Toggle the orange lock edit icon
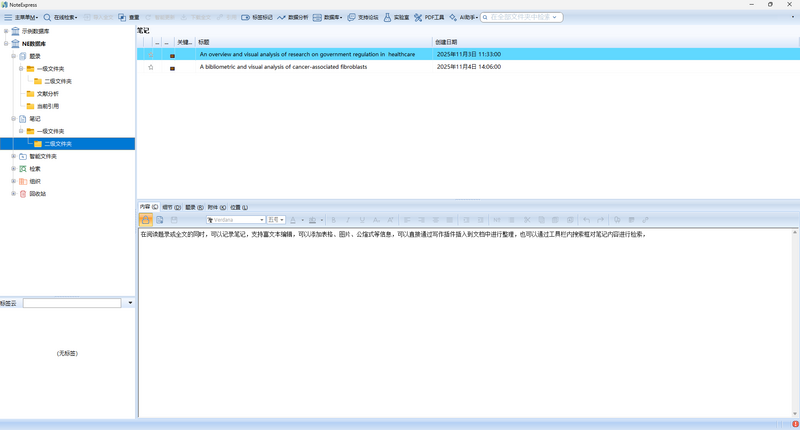The width and height of the screenshot is (800, 430). tap(145, 220)
